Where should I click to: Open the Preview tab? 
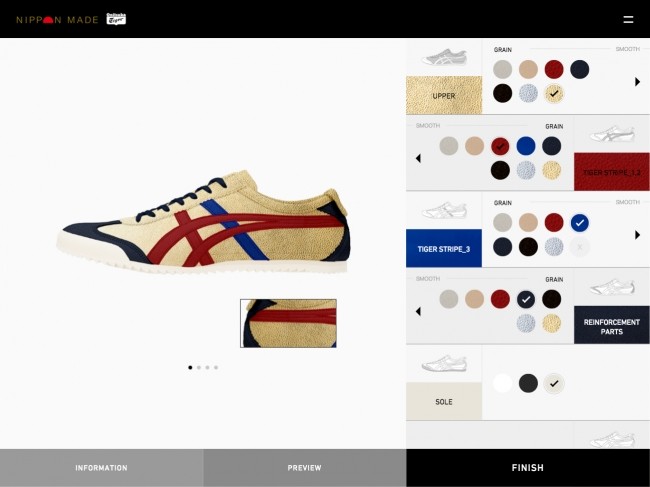304,468
